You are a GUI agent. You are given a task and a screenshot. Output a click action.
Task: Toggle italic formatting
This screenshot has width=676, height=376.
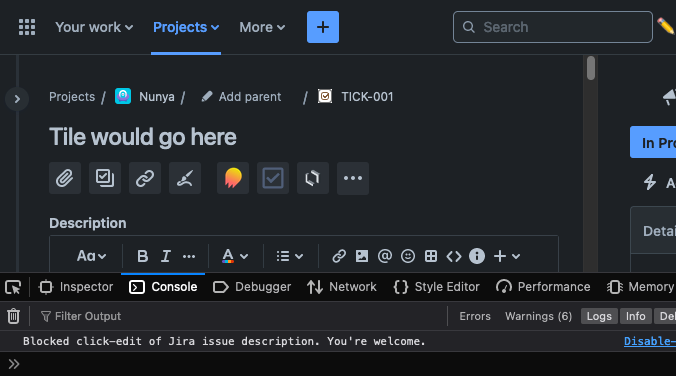[x=166, y=256]
